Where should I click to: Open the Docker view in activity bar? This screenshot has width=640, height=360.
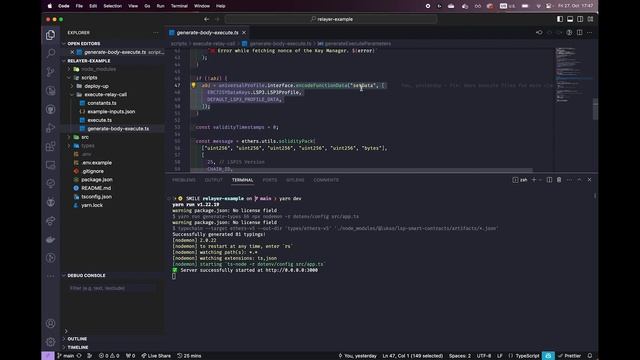[x=51, y=240]
